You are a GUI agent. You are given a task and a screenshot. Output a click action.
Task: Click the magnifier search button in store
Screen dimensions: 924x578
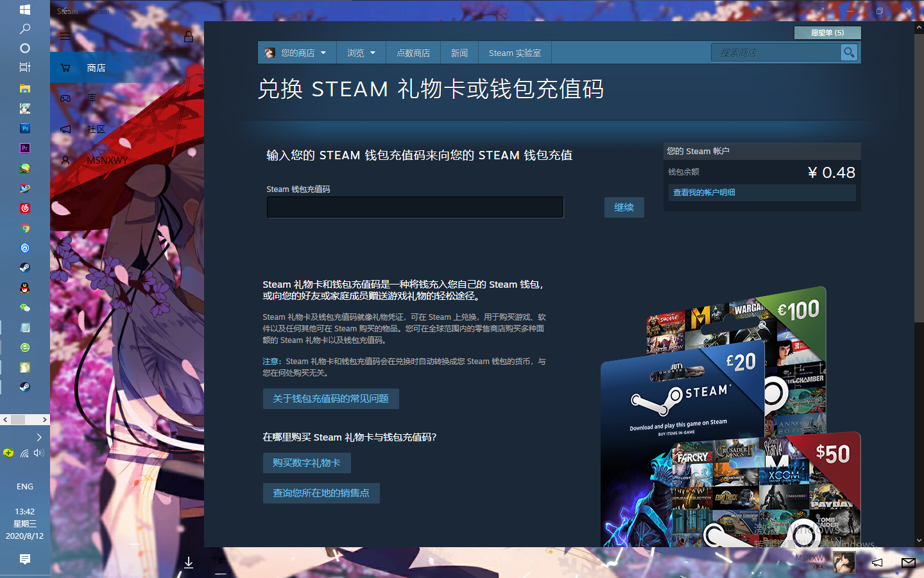(x=849, y=53)
